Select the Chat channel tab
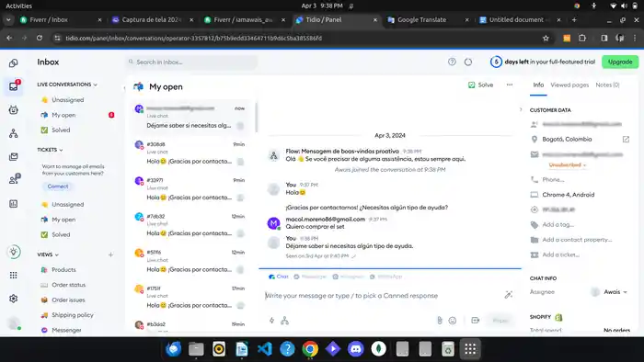The image size is (644, 362). tap(279, 277)
